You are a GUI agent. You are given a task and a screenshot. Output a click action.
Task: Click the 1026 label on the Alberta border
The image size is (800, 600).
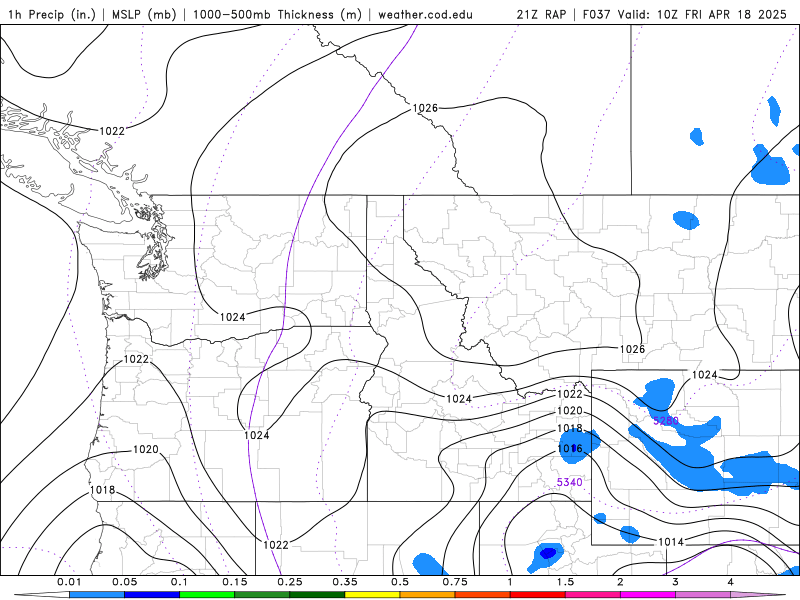tap(424, 108)
